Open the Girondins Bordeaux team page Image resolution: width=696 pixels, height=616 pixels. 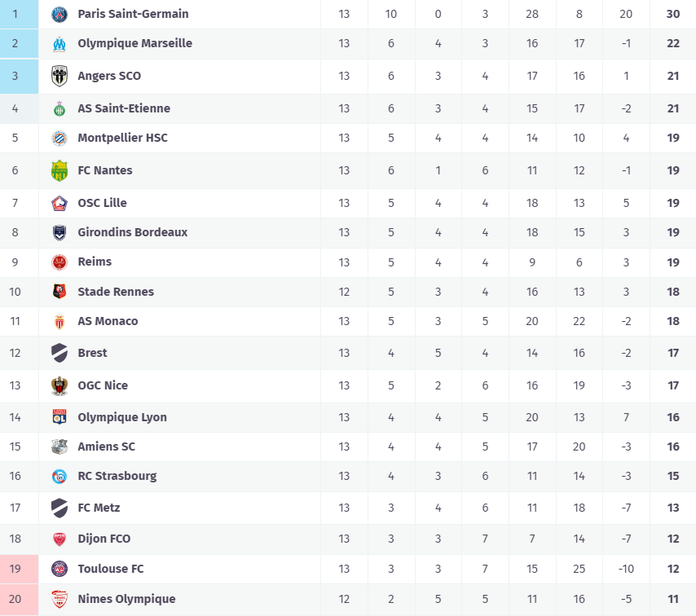click(132, 232)
